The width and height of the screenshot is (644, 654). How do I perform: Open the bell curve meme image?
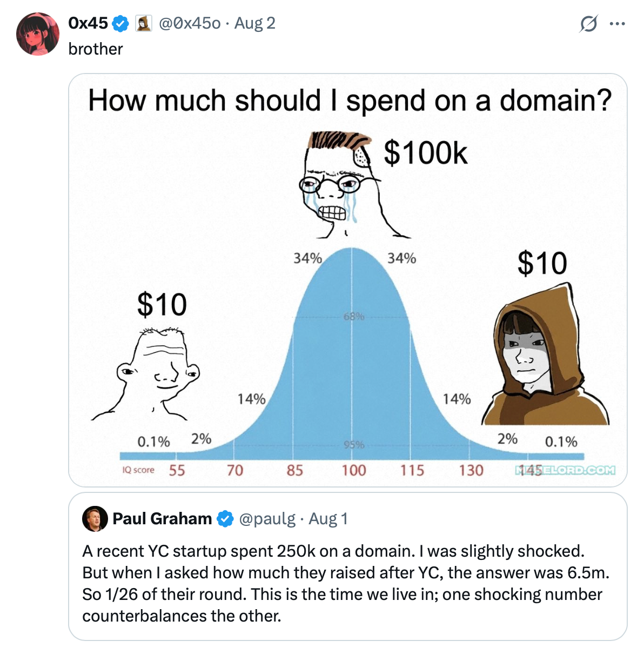point(348,280)
